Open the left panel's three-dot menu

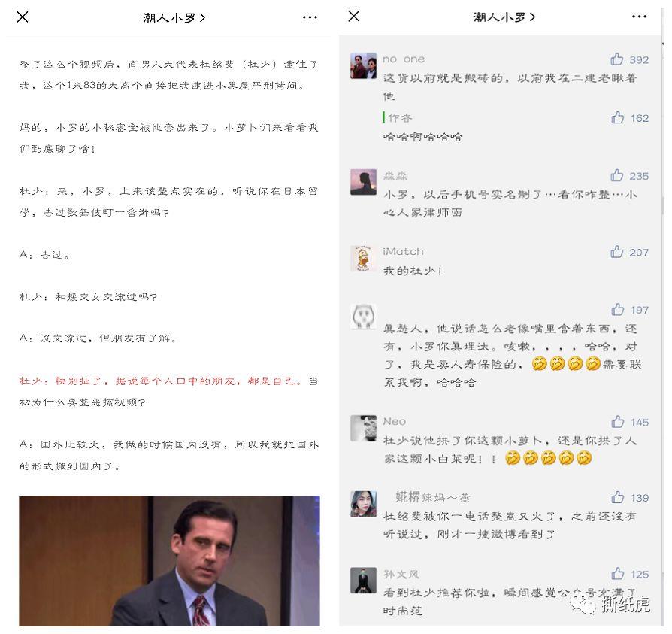tap(310, 17)
